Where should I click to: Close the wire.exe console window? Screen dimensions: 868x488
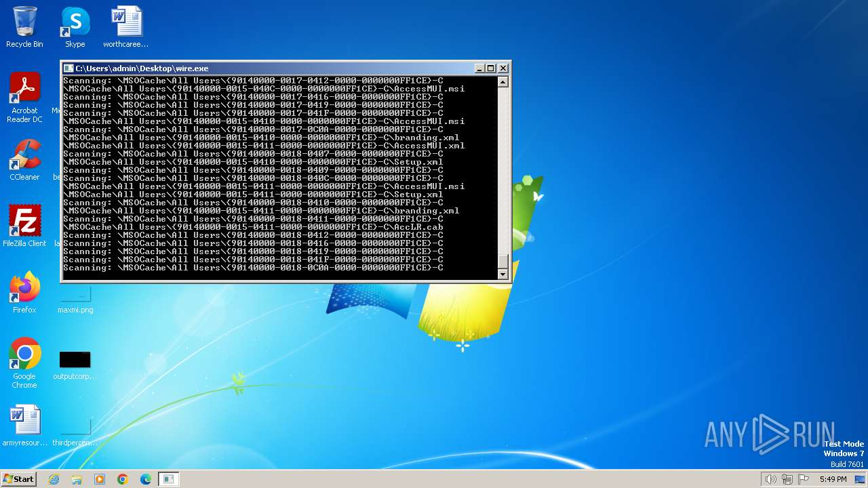click(503, 68)
